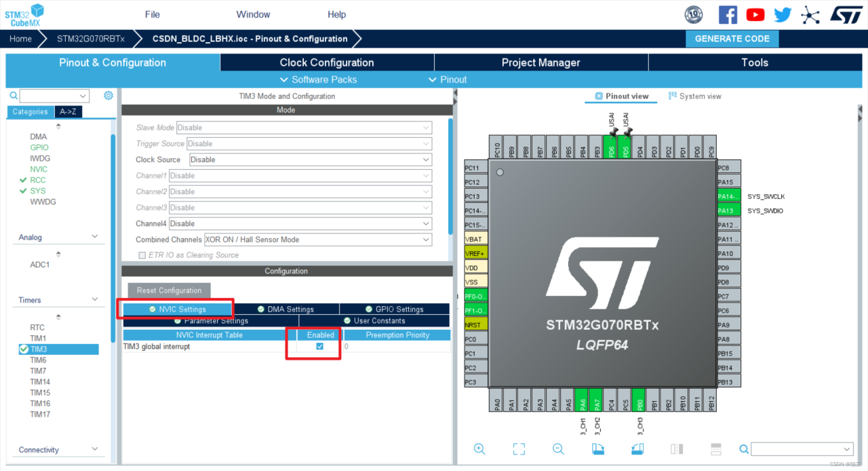Open the NVIC Settings tab
This screenshot has width=868, height=471.
tap(178, 309)
